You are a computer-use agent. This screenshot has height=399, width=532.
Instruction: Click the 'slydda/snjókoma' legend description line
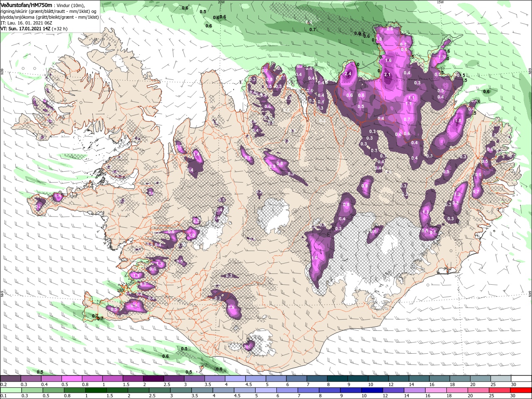click(49, 17)
